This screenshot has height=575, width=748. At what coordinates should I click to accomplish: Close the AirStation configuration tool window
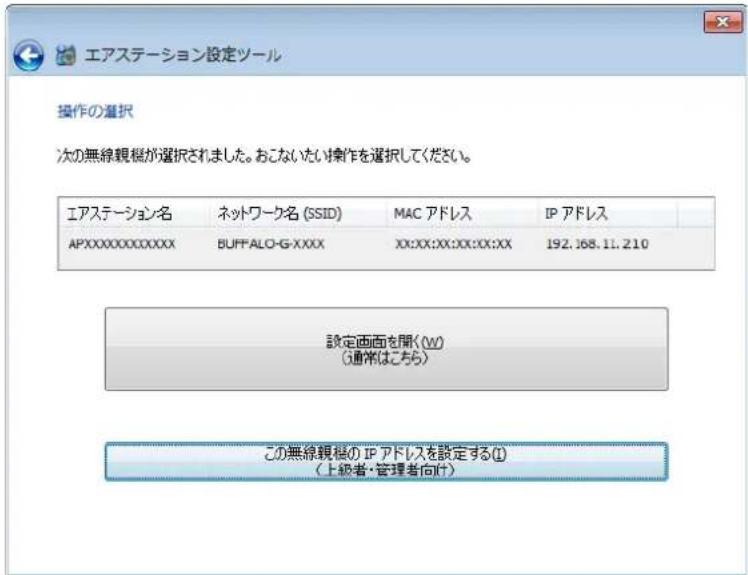coord(722,22)
